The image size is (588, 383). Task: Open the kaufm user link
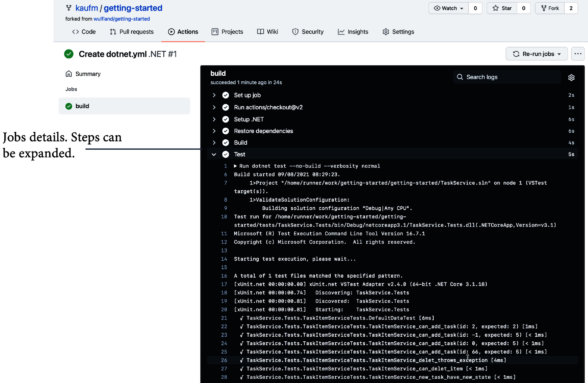click(87, 8)
